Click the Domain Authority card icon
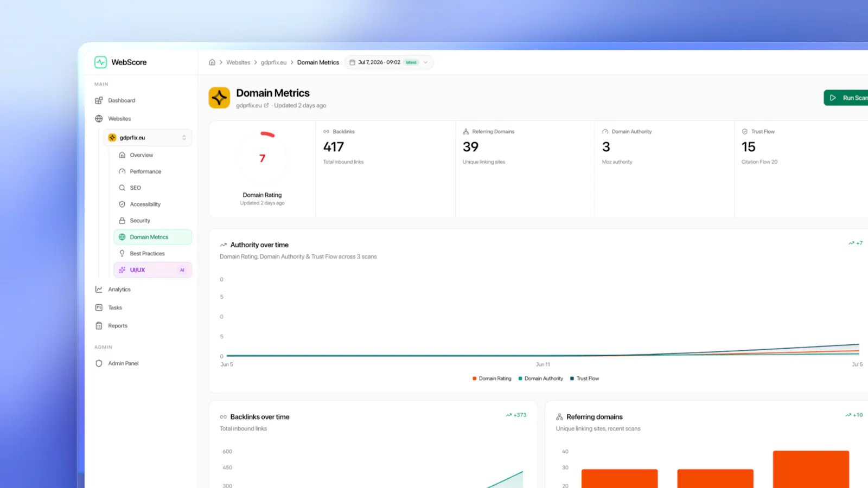The width and height of the screenshot is (868, 488). pyautogui.click(x=605, y=132)
